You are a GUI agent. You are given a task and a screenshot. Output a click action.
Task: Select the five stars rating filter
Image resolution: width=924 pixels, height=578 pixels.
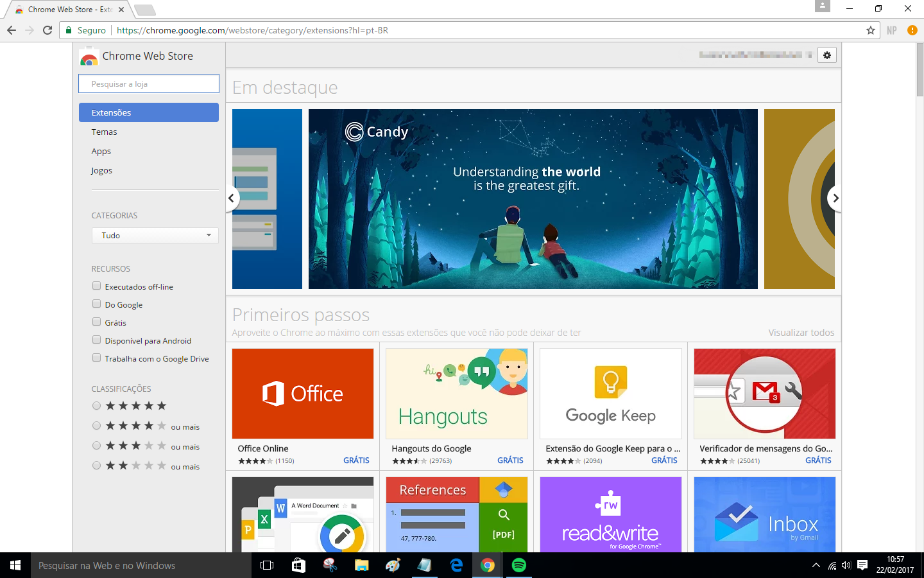[x=96, y=406]
